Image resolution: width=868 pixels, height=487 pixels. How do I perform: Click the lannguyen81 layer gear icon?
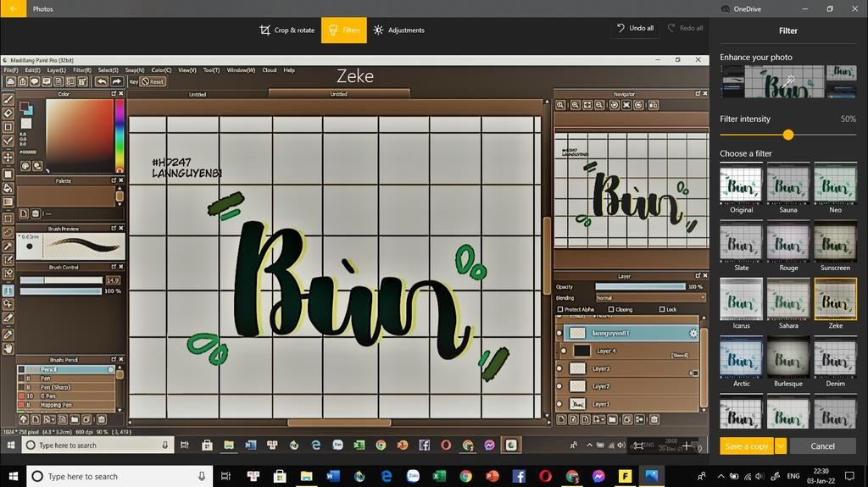693,333
